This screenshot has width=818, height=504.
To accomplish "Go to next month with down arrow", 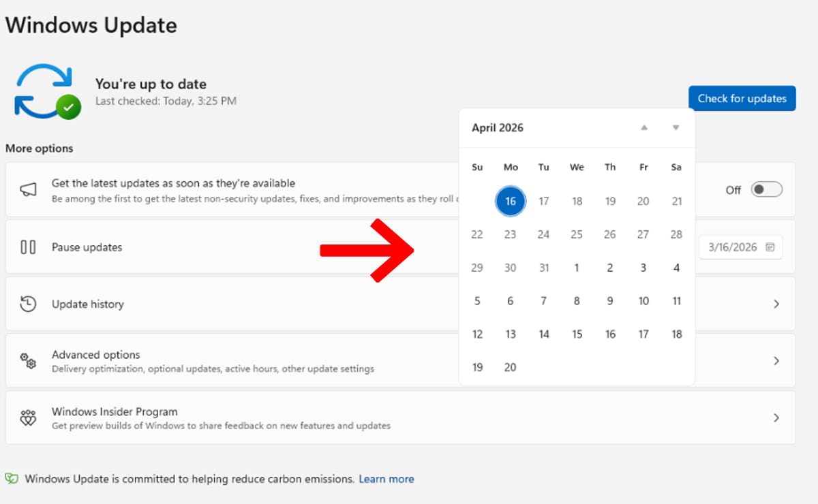I will click(x=676, y=128).
